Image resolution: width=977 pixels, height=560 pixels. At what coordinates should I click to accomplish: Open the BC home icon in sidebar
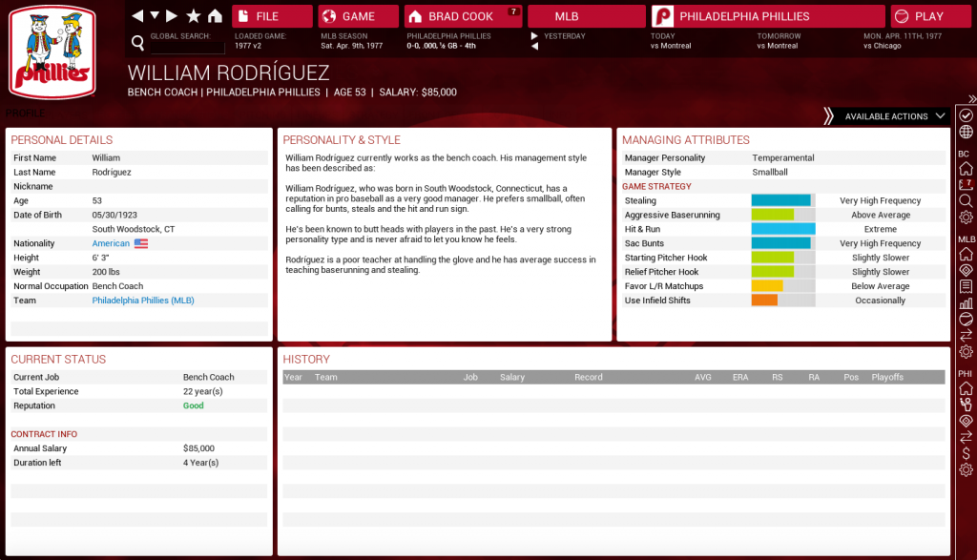[x=966, y=168]
